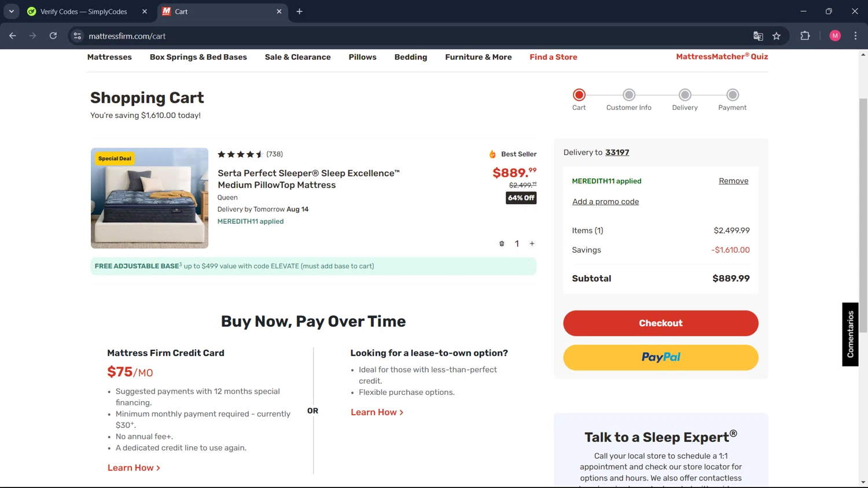Open the site information icon in address bar

pos(78,36)
